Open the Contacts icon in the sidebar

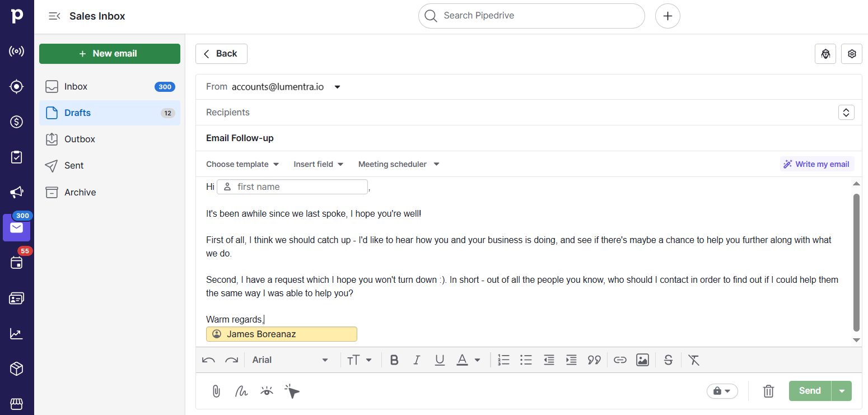pyautogui.click(x=17, y=298)
